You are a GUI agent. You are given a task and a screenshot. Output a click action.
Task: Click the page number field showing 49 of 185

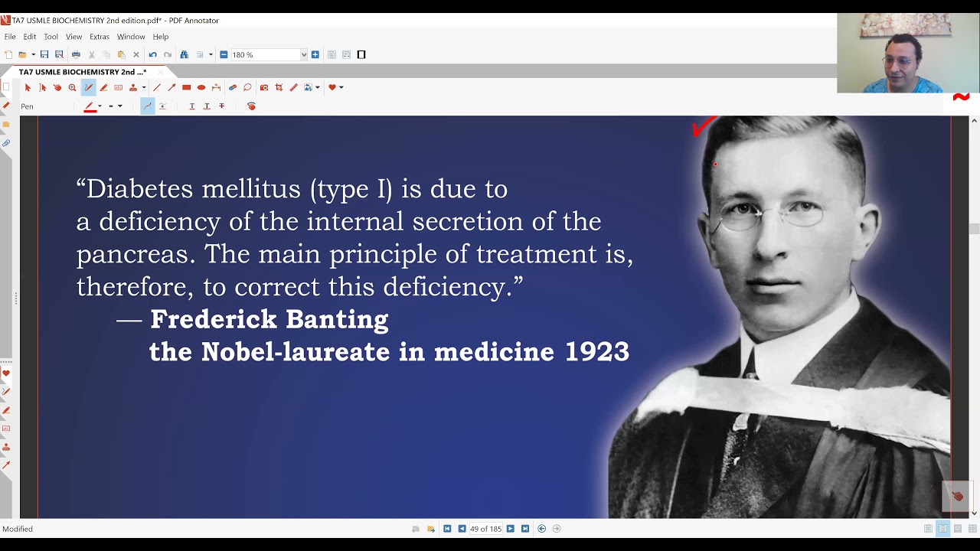(x=485, y=529)
